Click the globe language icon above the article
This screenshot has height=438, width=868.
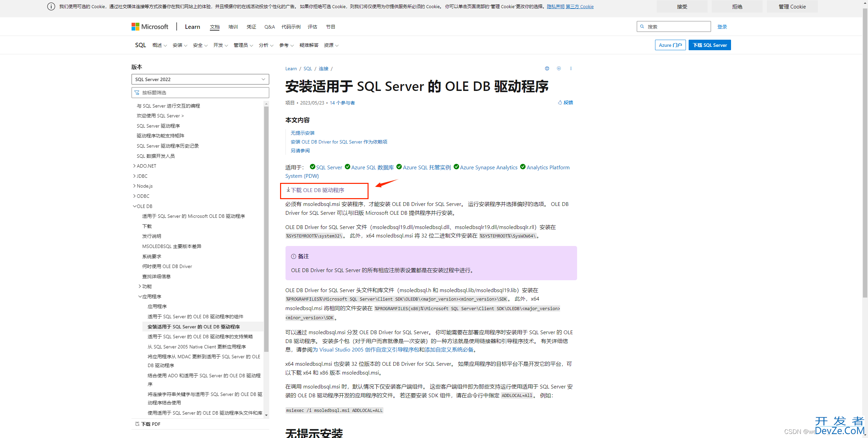click(547, 69)
